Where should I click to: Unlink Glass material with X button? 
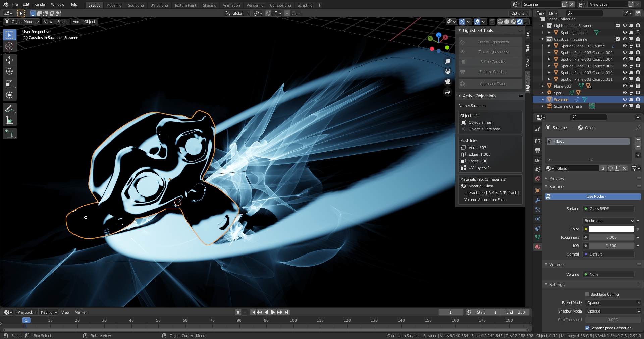coord(624,168)
